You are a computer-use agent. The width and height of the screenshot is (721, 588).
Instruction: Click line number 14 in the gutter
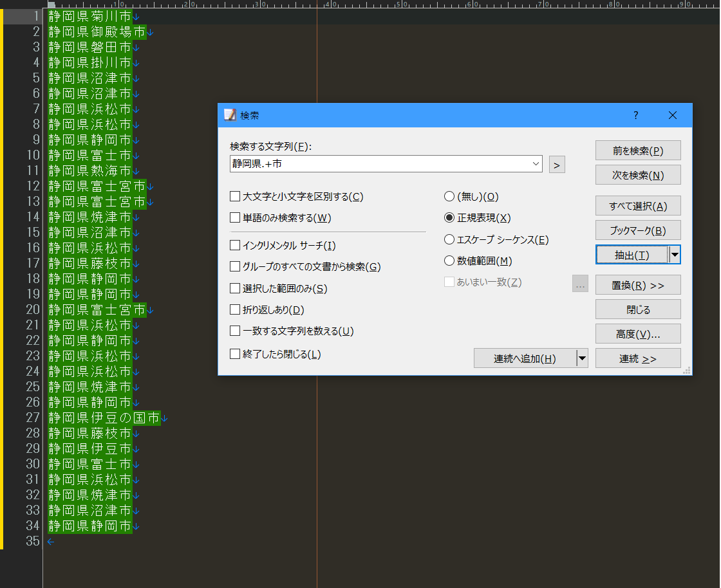point(33,217)
